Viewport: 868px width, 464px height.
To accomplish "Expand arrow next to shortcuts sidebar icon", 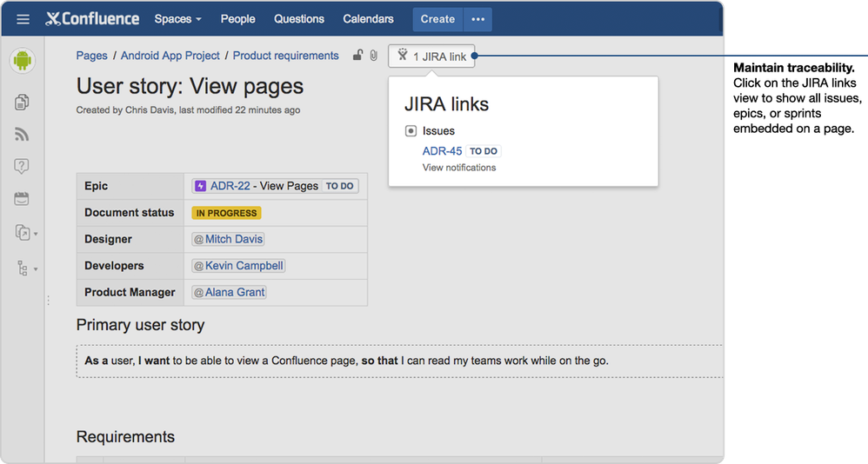I will pyautogui.click(x=36, y=234).
